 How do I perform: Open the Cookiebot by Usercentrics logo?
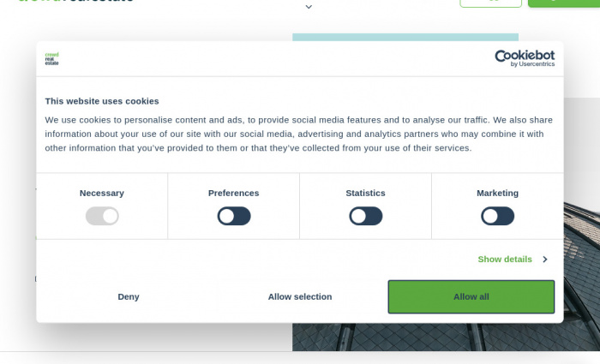(524, 57)
